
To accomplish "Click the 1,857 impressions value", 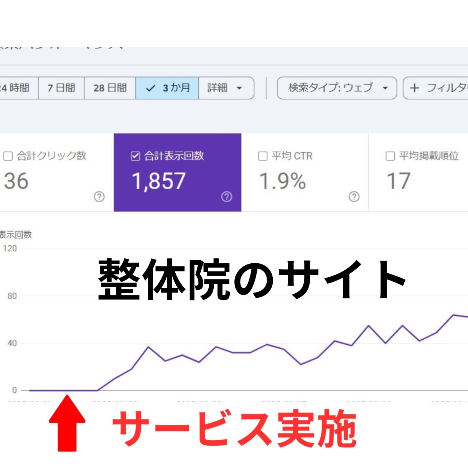I will 158,181.
